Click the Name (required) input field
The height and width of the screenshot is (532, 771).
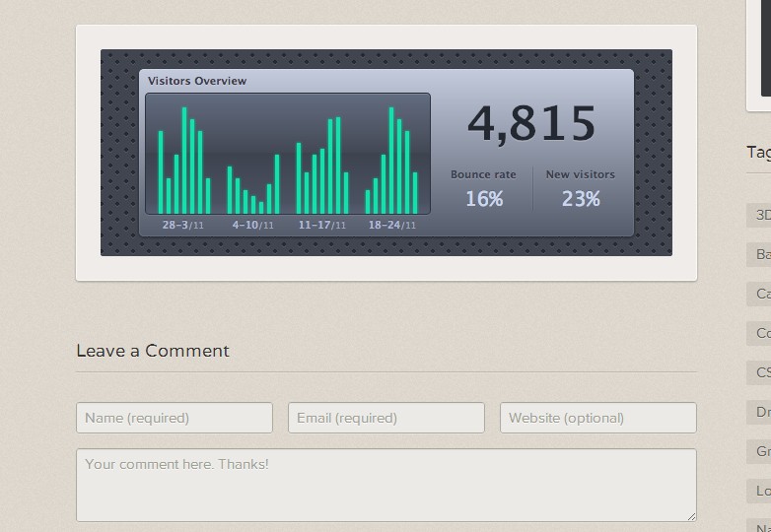[x=175, y=418]
